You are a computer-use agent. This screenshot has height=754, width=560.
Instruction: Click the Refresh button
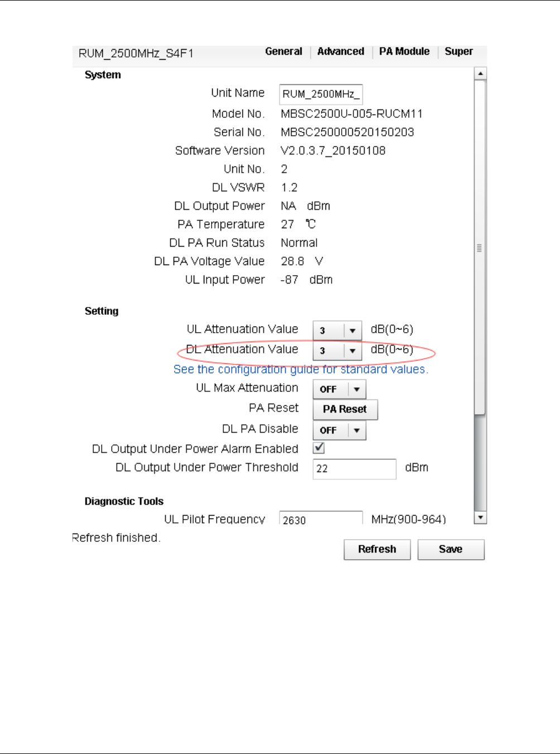[x=377, y=549]
